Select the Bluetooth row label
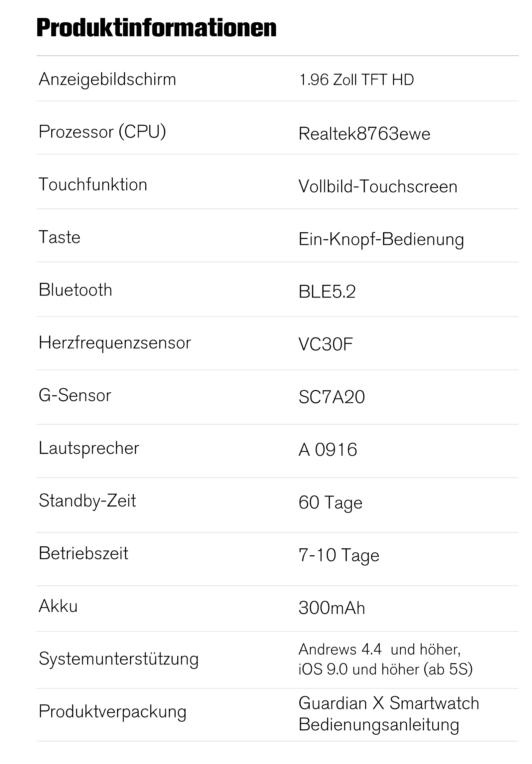 pos(75,289)
